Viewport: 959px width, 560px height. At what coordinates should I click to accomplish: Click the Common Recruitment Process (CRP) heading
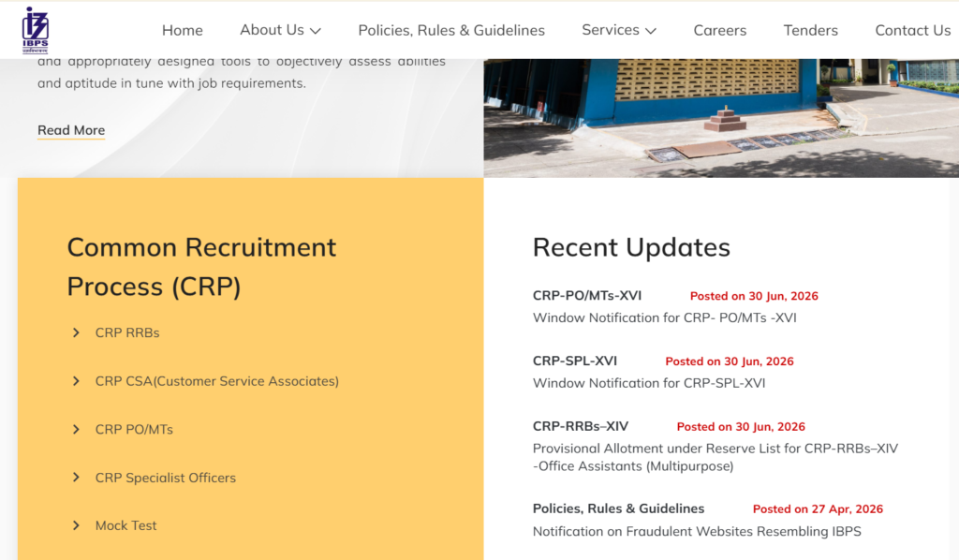[201, 267]
